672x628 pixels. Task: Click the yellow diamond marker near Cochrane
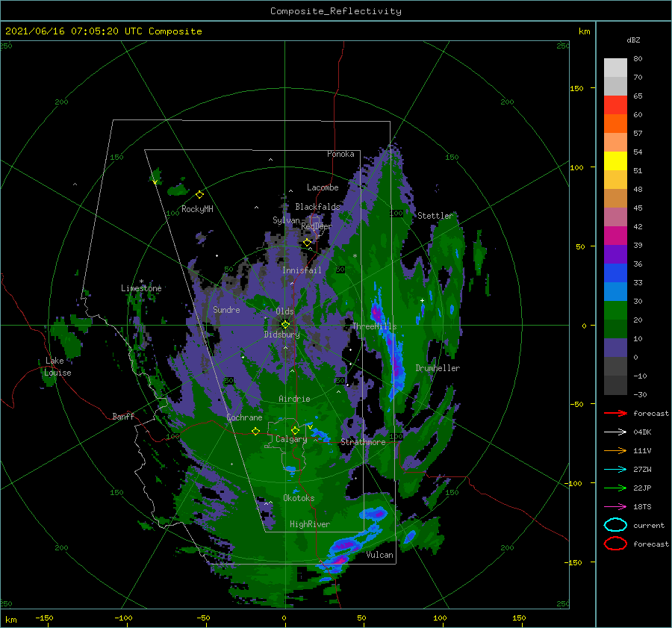tap(256, 431)
